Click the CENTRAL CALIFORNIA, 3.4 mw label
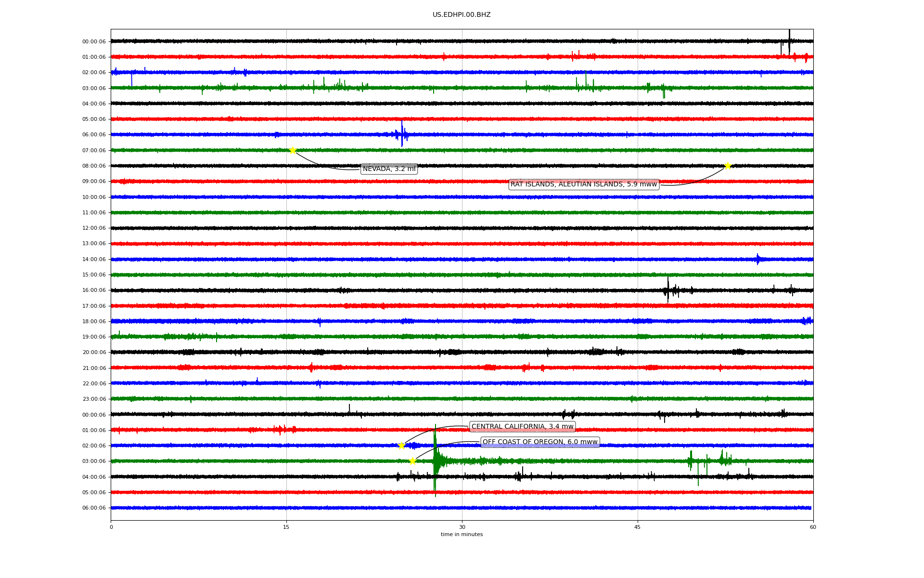The height and width of the screenshot is (578, 924). [x=522, y=427]
